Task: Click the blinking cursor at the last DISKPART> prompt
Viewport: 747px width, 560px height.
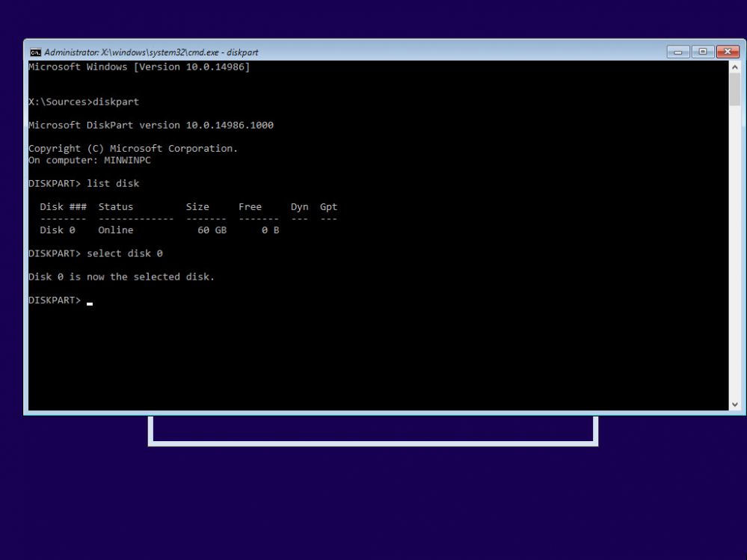Action: 90,304
